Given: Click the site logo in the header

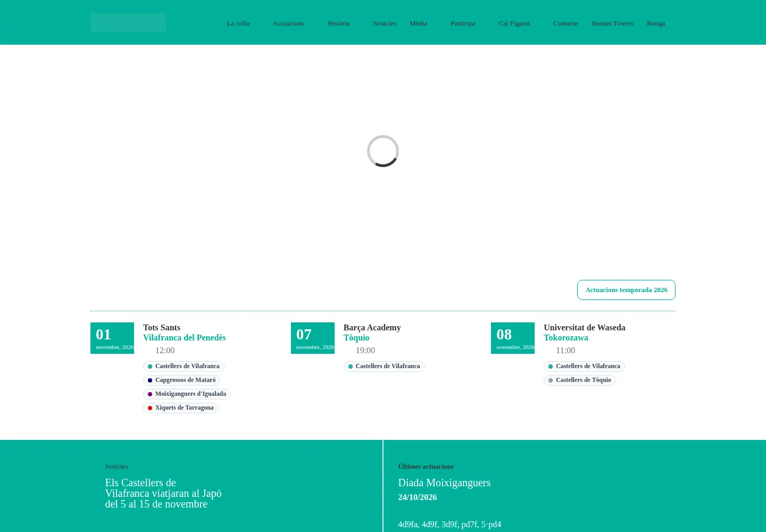Looking at the screenshot, I should pyautogui.click(x=128, y=23).
